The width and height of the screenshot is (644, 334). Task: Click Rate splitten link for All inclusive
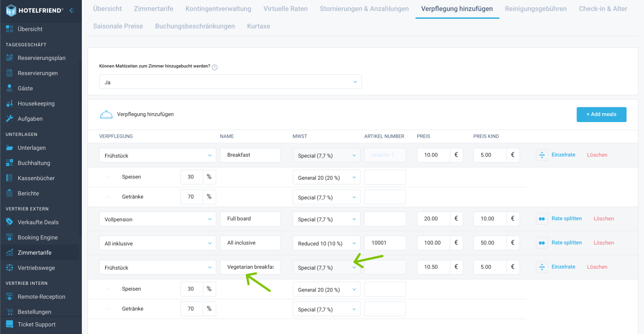pos(567,243)
